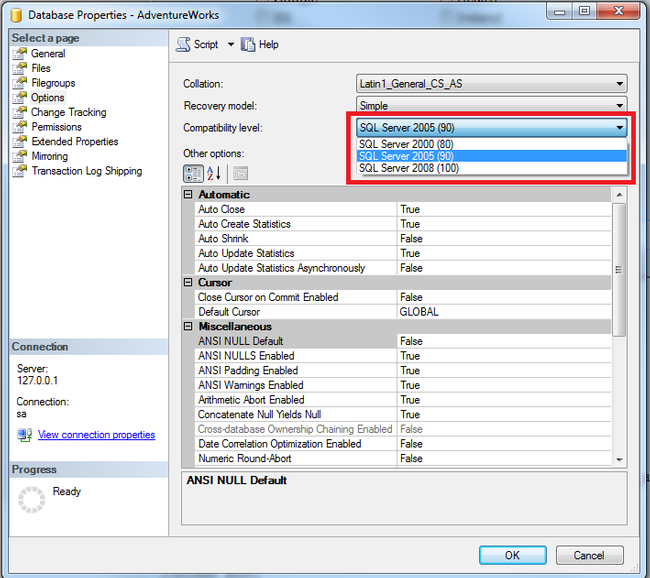Click the General page icon

[x=19, y=53]
